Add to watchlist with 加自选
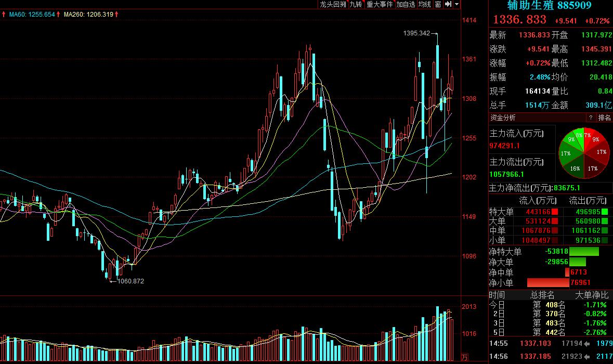613x364 pixels. click(x=406, y=4)
